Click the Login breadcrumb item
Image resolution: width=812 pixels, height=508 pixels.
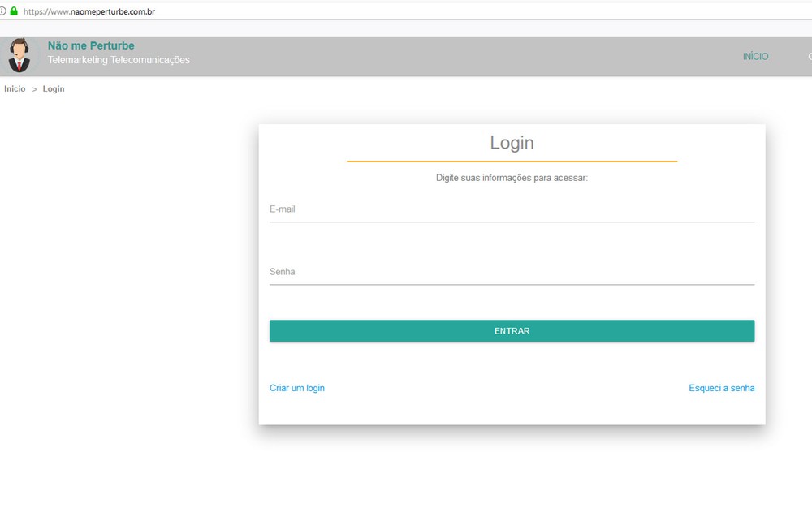pos(54,88)
